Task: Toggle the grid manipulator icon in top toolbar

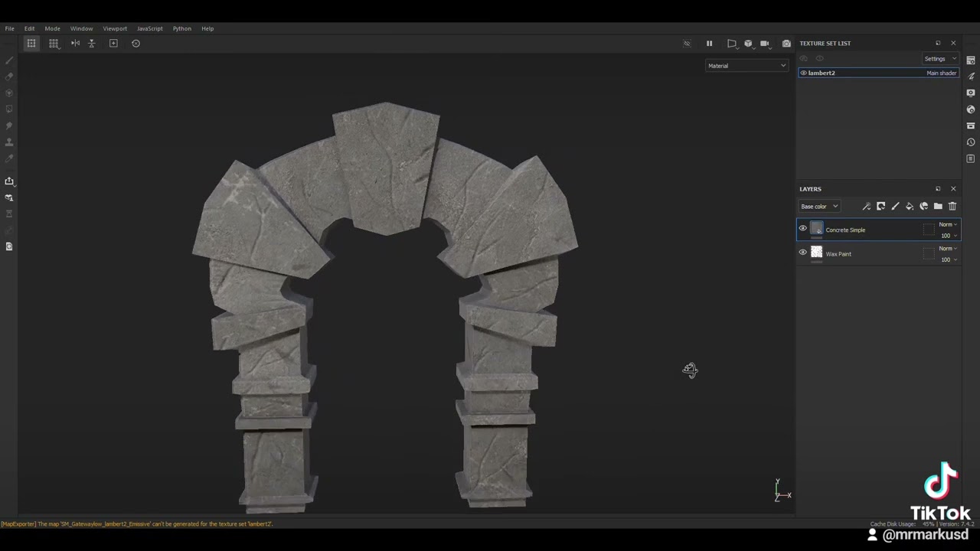Action: tap(31, 44)
